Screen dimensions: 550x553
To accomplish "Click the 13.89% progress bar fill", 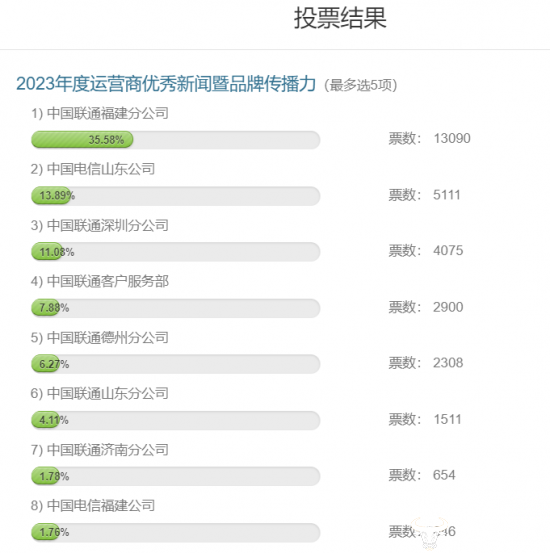I will 51,195.
